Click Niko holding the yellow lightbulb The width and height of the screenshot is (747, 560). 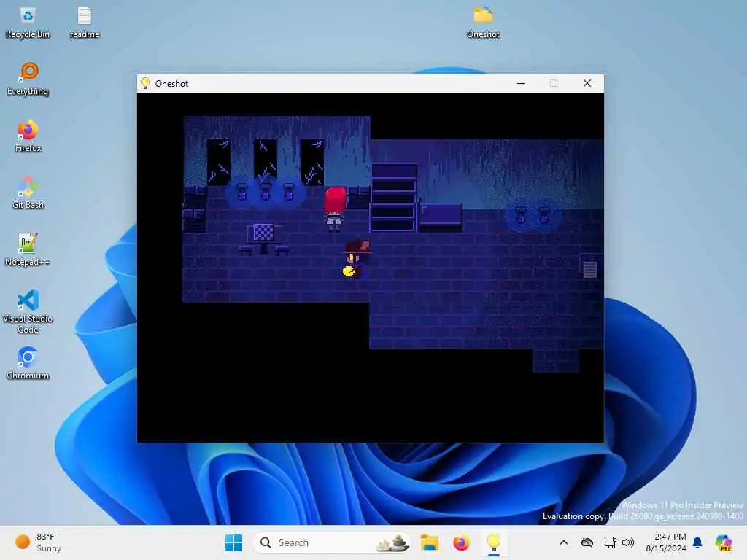coord(355,260)
